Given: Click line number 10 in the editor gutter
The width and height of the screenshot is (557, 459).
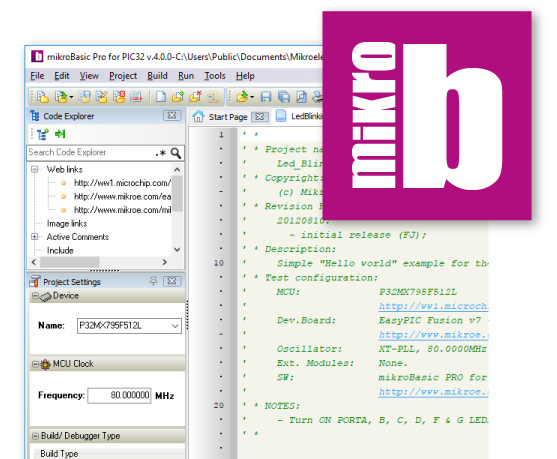Looking at the screenshot, I should (218, 263).
